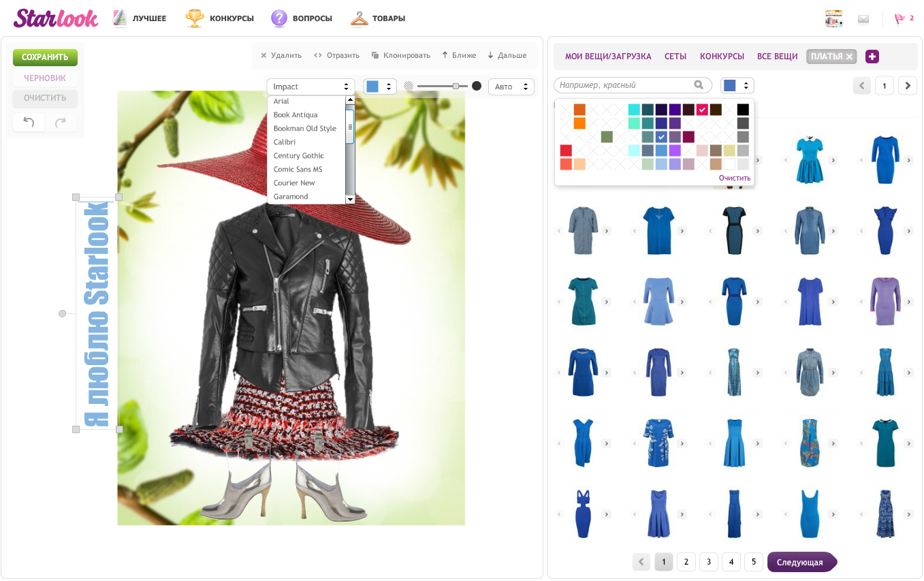Go to page 3 in the pagination
The image size is (924, 581).
tap(709, 562)
